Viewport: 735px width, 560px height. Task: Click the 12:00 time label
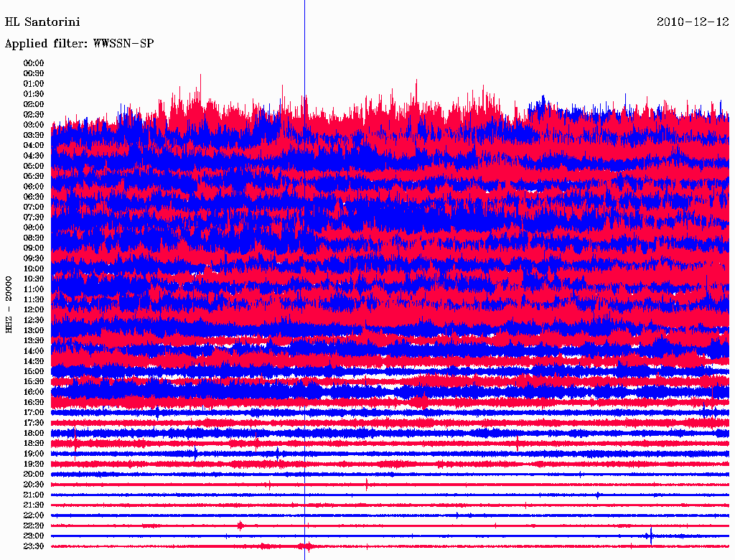pos(34,309)
